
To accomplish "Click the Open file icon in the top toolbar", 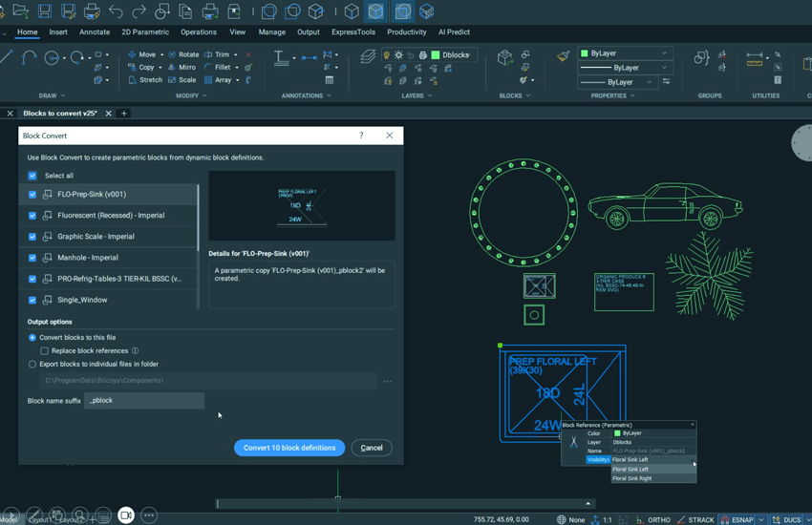I will pos(21,10).
